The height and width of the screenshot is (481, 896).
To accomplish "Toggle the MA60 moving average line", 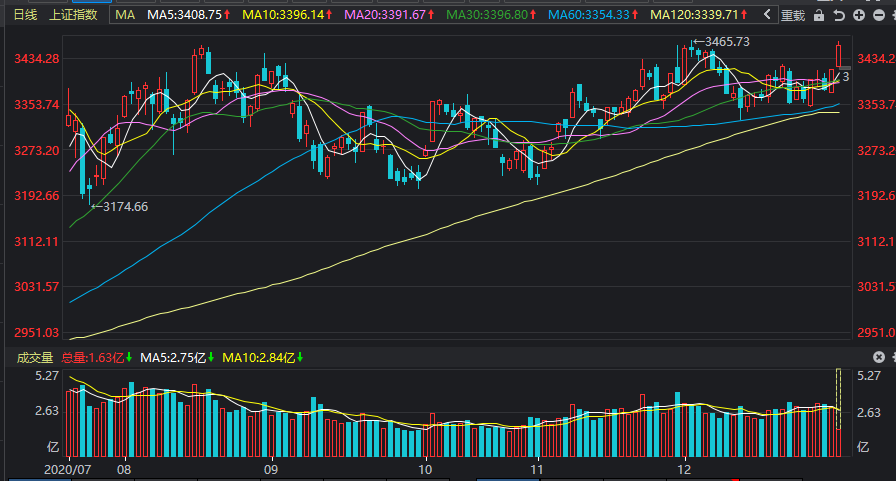I will click(x=593, y=15).
